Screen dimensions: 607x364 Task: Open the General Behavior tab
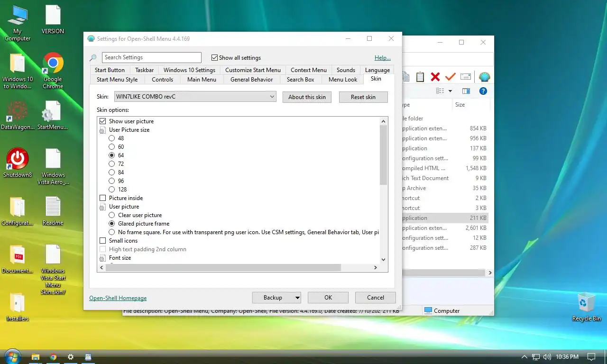251,80
